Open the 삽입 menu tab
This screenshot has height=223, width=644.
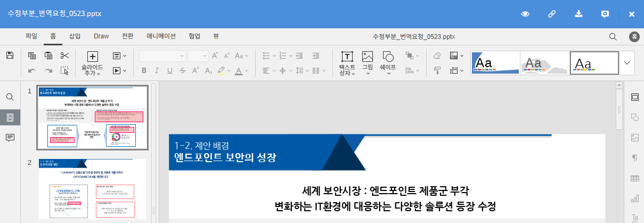[75, 36]
